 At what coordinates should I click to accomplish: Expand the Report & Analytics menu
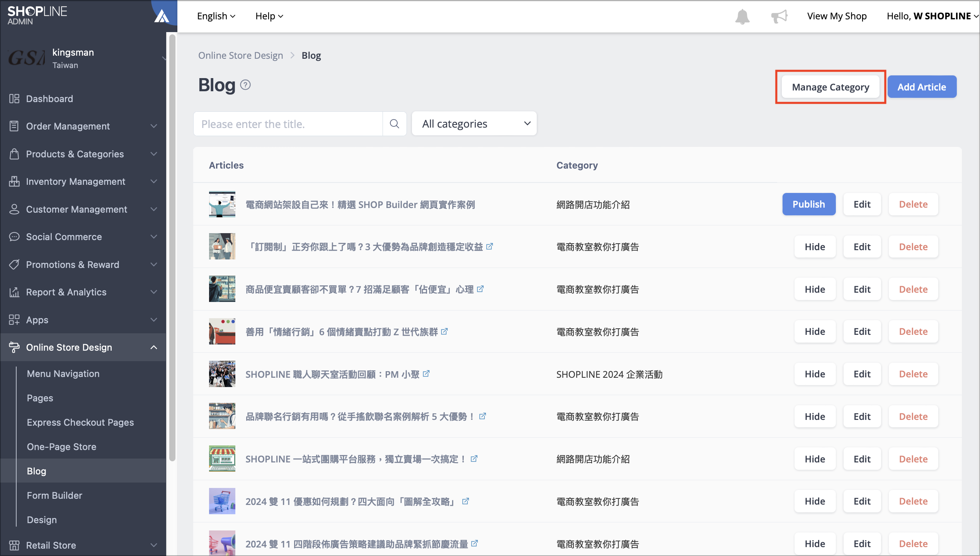154,292
